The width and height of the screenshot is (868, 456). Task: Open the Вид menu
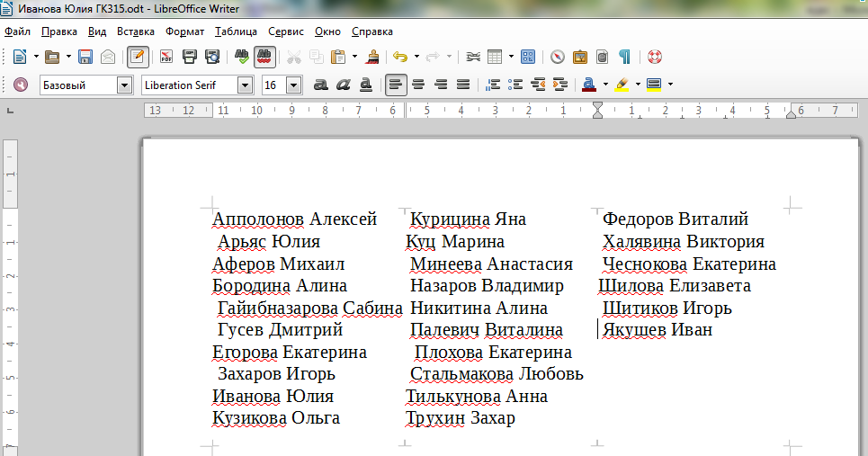point(97,31)
